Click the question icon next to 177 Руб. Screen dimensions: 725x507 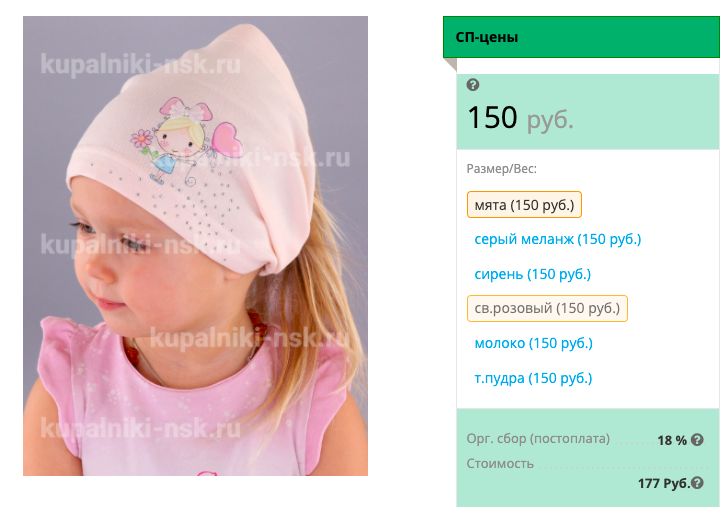[x=697, y=483]
